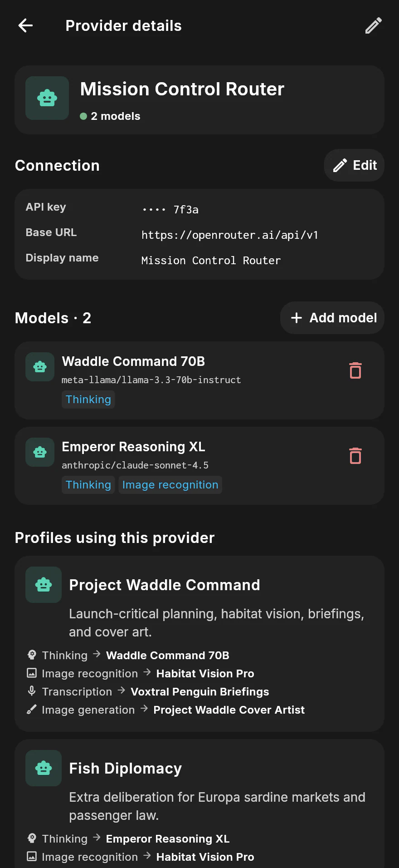Tap the Project Waddle Command profile icon
The height and width of the screenshot is (868, 399).
click(x=44, y=585)
